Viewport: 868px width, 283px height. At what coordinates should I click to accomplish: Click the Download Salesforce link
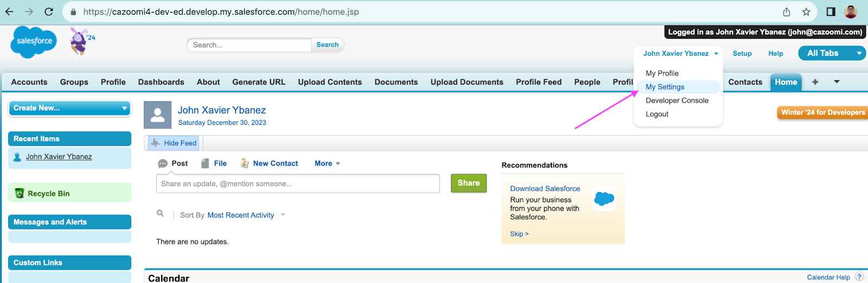pos(545,189)
